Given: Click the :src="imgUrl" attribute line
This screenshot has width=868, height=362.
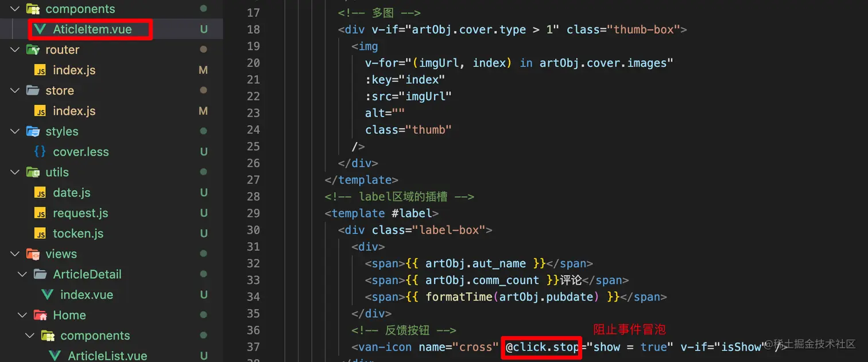Looking at the screenshot, I should coord(408,96).
